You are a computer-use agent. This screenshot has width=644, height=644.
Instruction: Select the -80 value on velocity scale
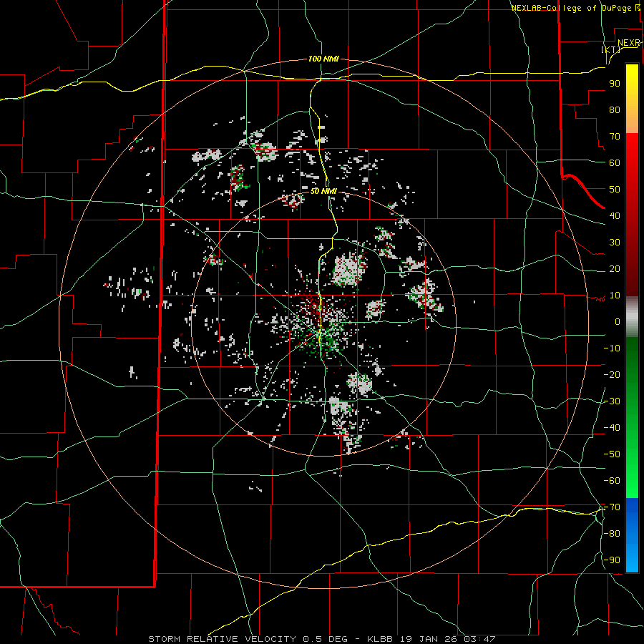pyautogui.click(x=612, y=534)
